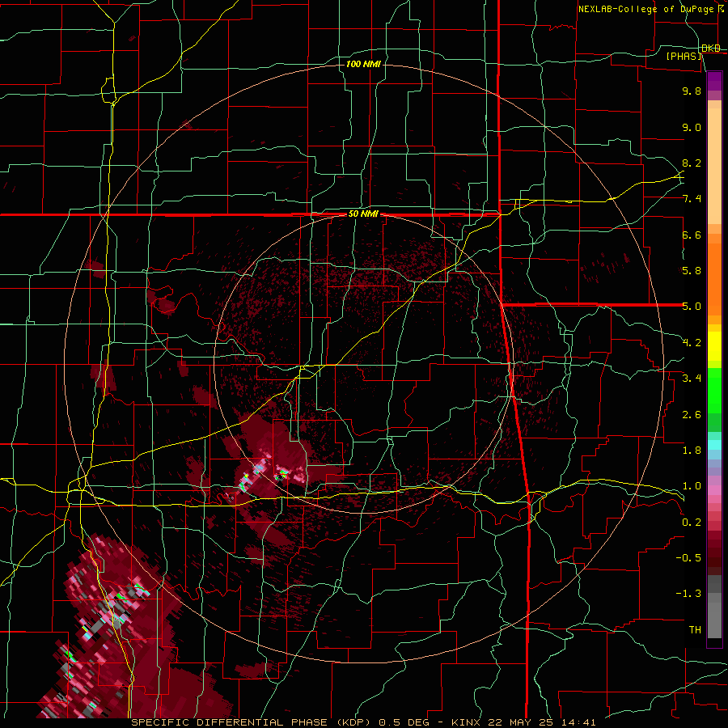Click the '0.2' scale value
The width and height of the screenshot is (728, 728).
(x=692, y=522)
